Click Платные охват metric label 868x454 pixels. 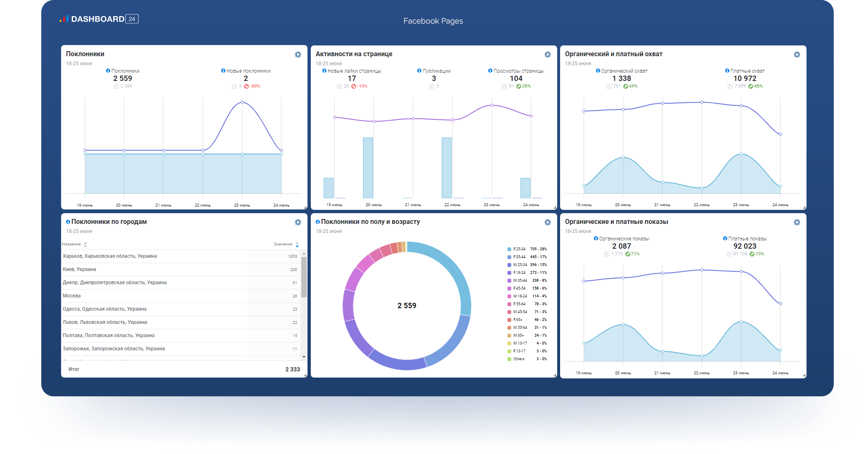(x=747, y=71)
